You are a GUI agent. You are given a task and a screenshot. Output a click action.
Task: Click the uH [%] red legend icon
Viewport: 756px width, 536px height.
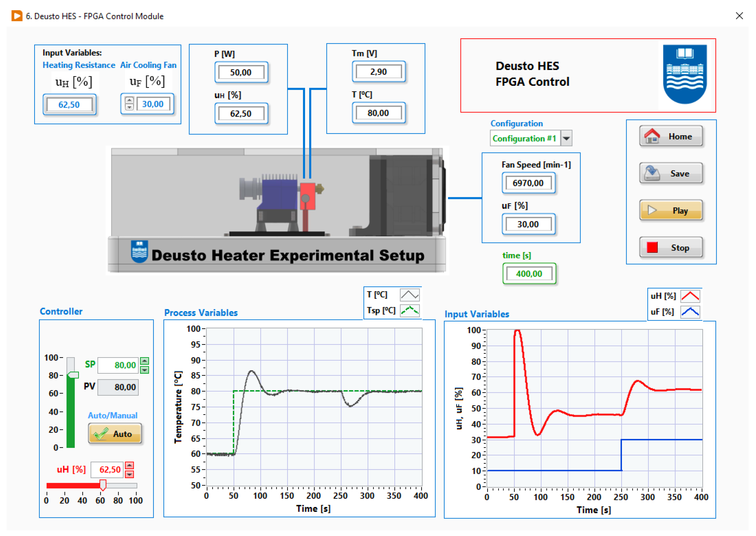(690, 296)
